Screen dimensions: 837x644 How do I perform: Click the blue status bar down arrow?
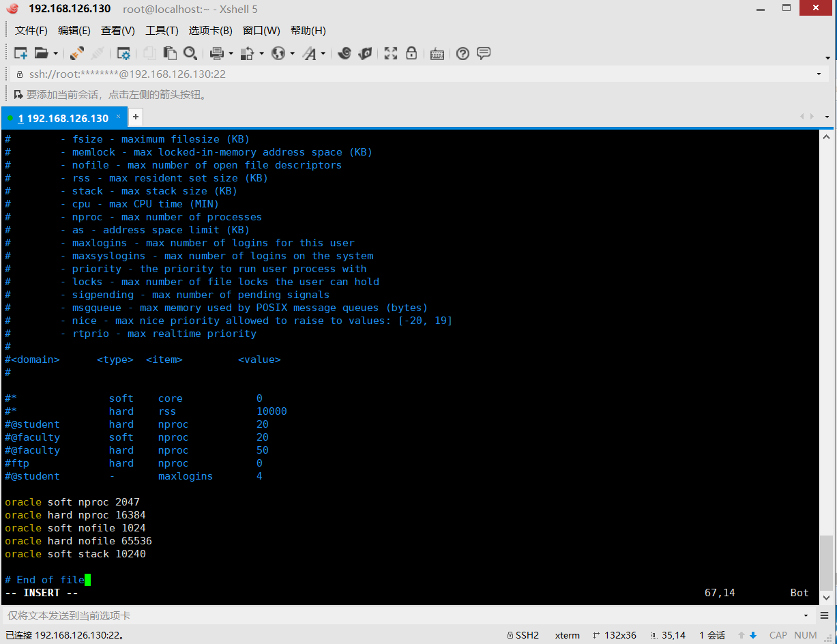(753, 635)
